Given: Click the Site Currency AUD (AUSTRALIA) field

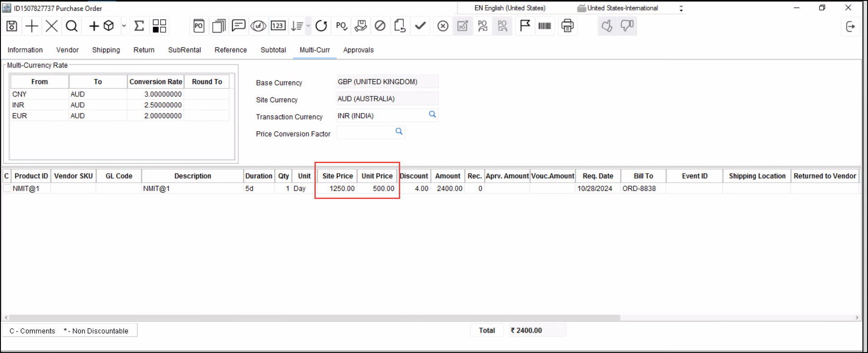Looking at the screenshot, I should point(387,99).
